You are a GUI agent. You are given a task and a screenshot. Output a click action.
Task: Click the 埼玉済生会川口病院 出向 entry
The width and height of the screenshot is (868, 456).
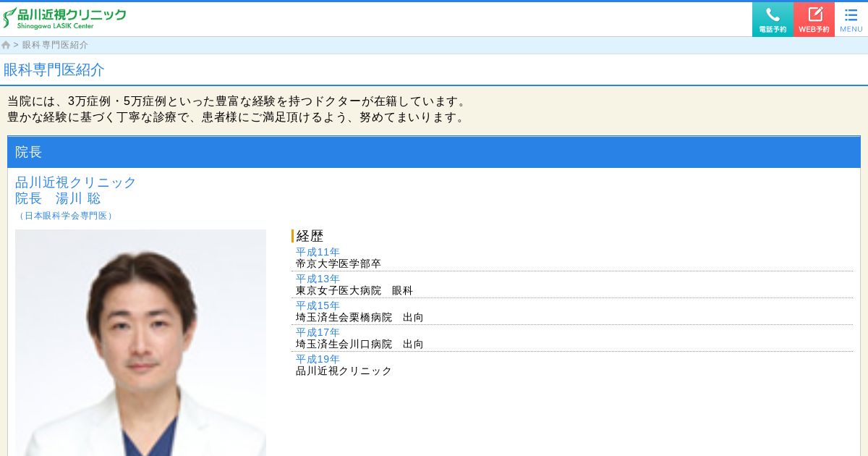(x=359, y=345)
